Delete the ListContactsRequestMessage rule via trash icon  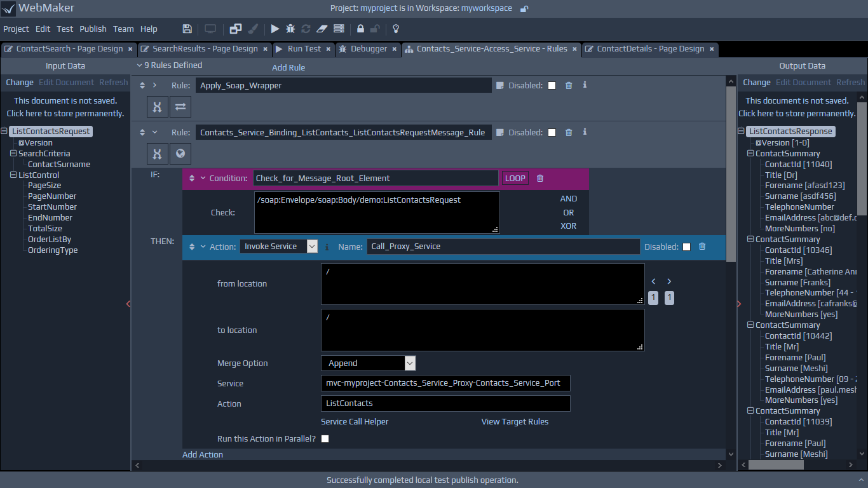[x=569, y=132]
